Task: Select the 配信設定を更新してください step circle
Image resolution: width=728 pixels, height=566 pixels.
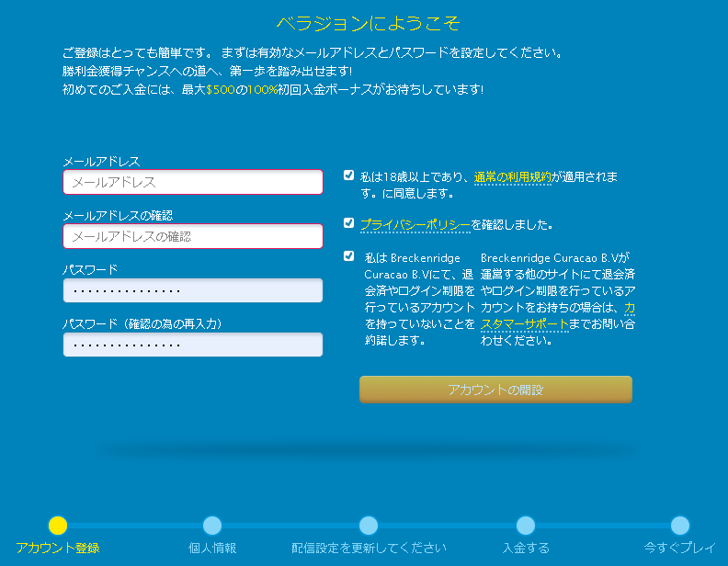Action: click(369, 526)
